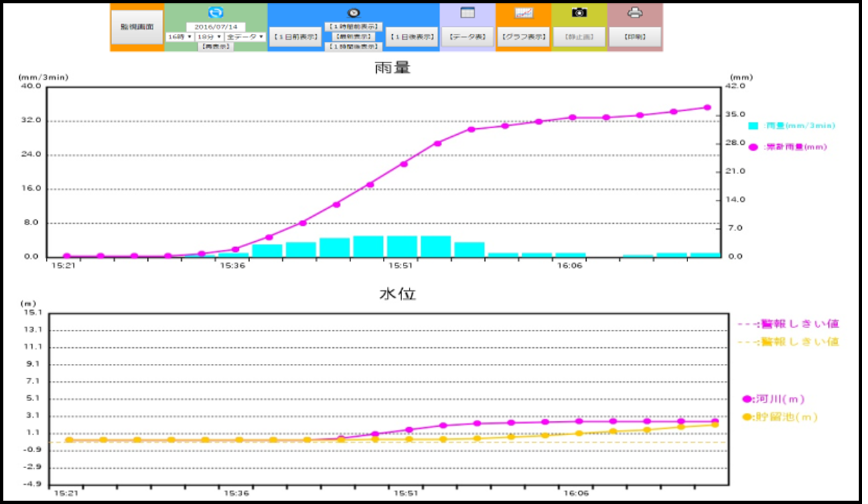
Task: Click the 1時間前表示 button
Action: tap(354, 27)
